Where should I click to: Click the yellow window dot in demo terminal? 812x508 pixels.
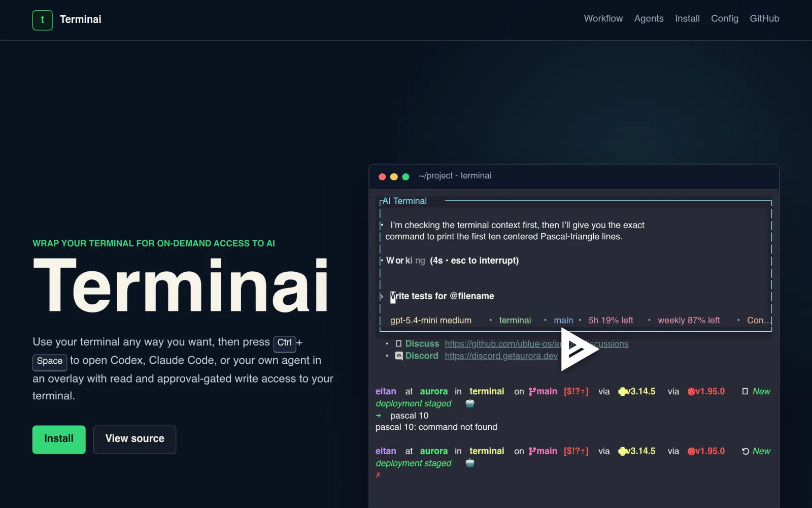tap(394, 177)
